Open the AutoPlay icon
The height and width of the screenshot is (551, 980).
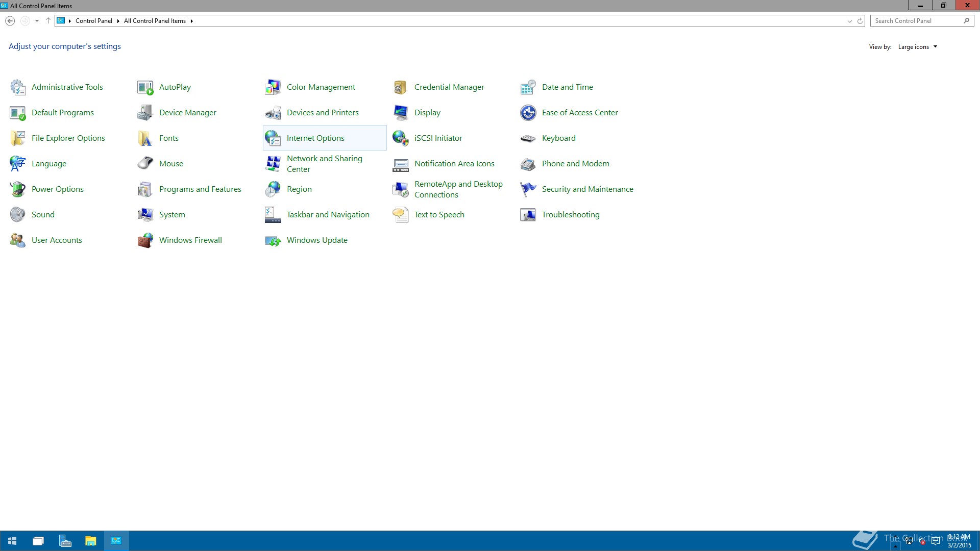point(145,87)
